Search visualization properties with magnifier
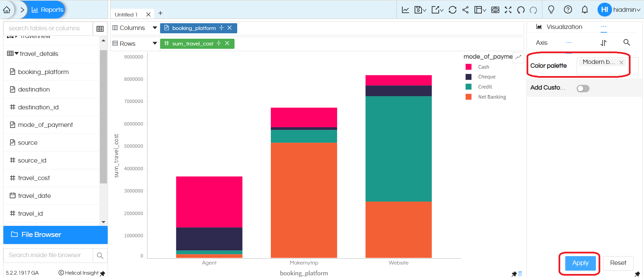 627,42
